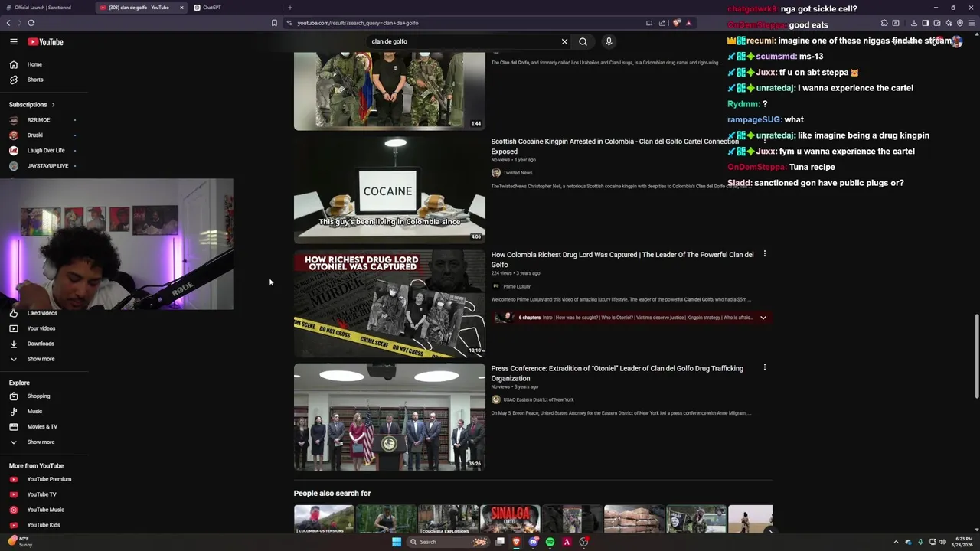Click Brave browser taskbar icon
Image resolution: width=980 pixels, height=551 pixels.
point(516,542)
